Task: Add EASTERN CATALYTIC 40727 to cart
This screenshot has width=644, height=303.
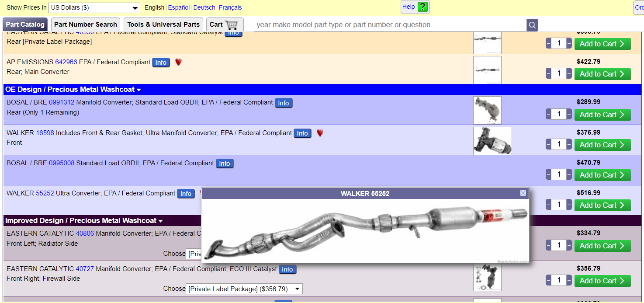Action: pyautogui.click(x=602, y=281)
